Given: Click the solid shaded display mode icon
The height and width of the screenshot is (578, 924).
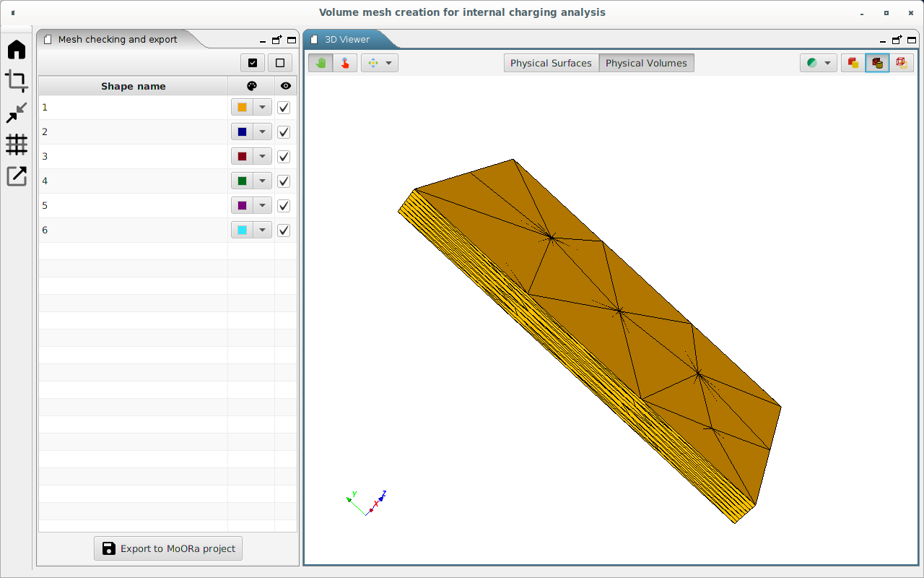Looking at the screenshot, I should pos(853,63).
